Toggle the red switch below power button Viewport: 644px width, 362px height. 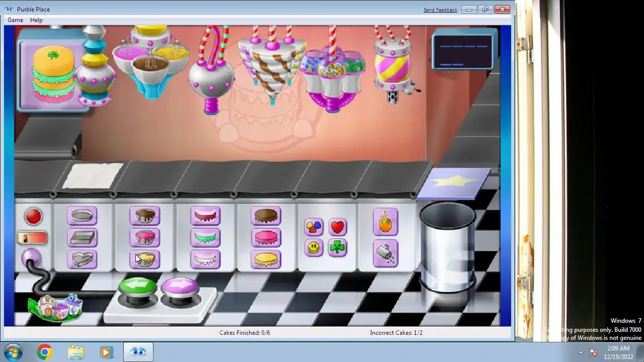[33, 238]
